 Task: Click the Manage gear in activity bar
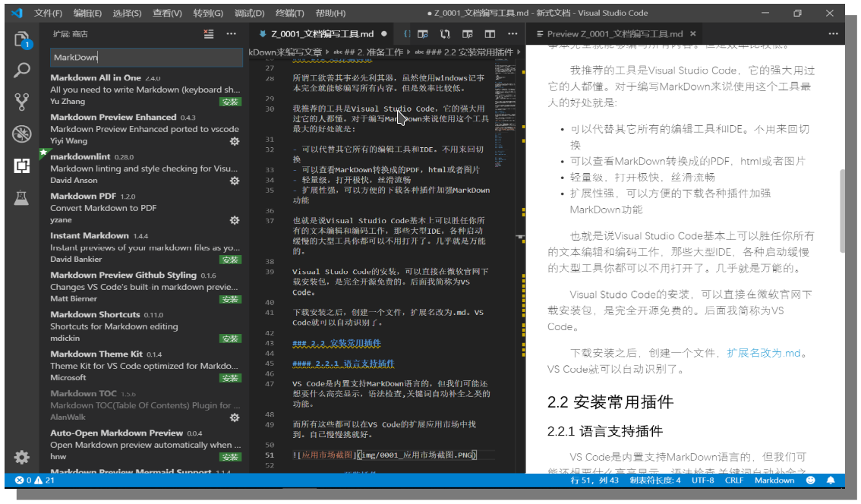click(22, 457)
